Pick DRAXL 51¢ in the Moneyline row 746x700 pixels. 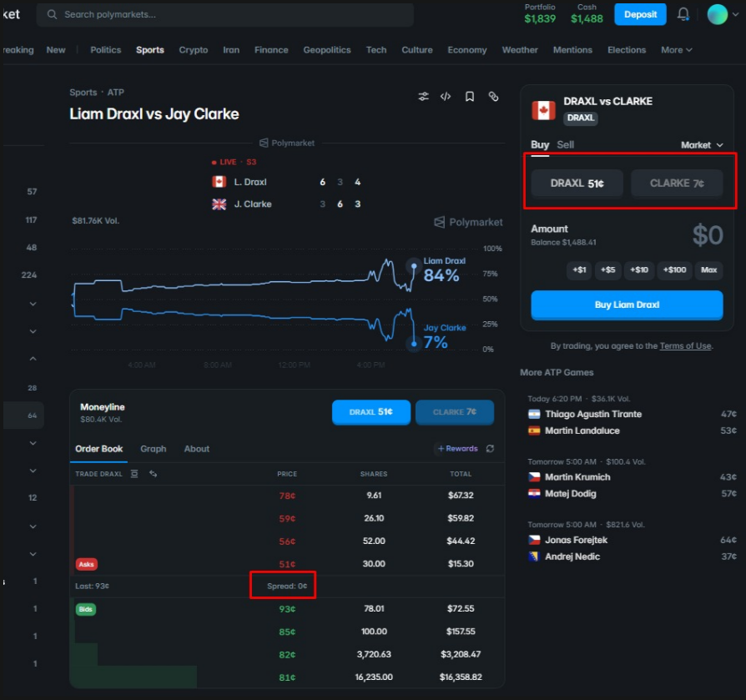pos(371,412)
